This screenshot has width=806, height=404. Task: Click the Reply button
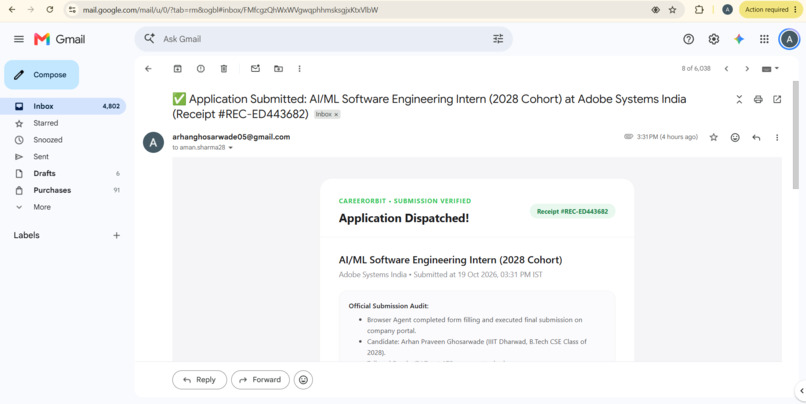point(199,380)
